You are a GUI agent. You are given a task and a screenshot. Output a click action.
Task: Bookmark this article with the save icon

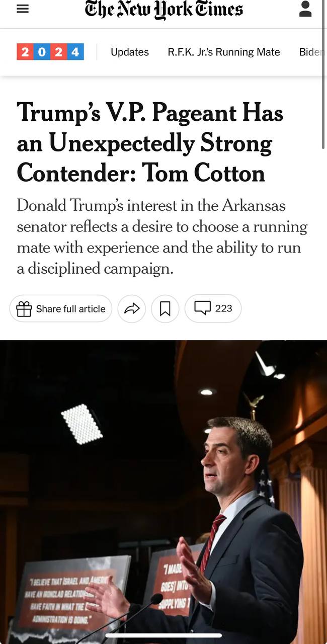[165, 308]
